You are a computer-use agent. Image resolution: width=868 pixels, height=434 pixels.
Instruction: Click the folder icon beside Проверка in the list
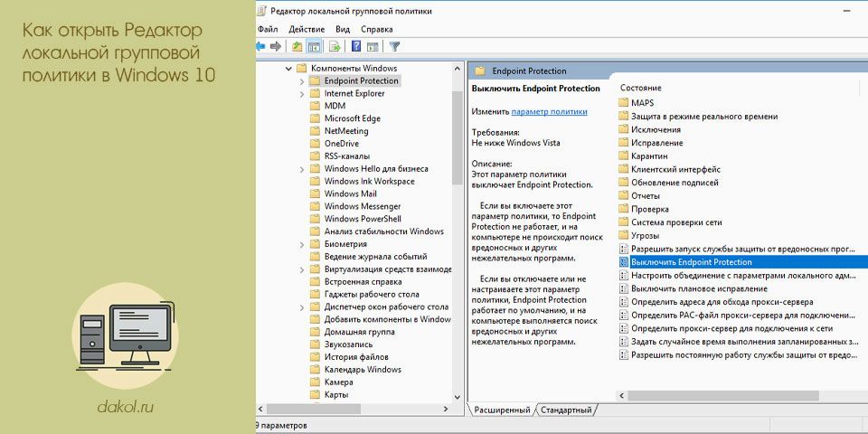pos(623,209)
